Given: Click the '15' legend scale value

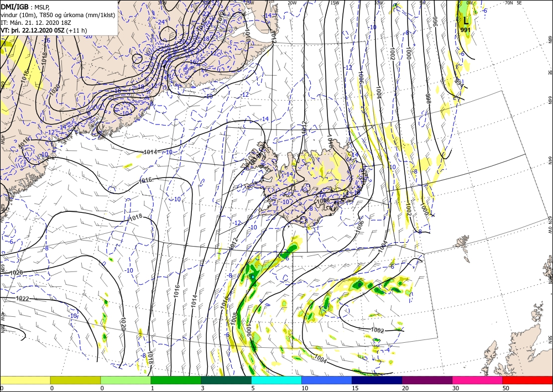Looking at the screenshot, I should pos(355,388).
